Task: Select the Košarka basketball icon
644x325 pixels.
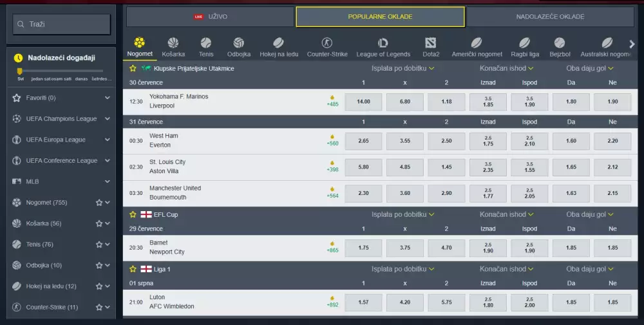Action: pyautogui.click(x=173, y=42)
